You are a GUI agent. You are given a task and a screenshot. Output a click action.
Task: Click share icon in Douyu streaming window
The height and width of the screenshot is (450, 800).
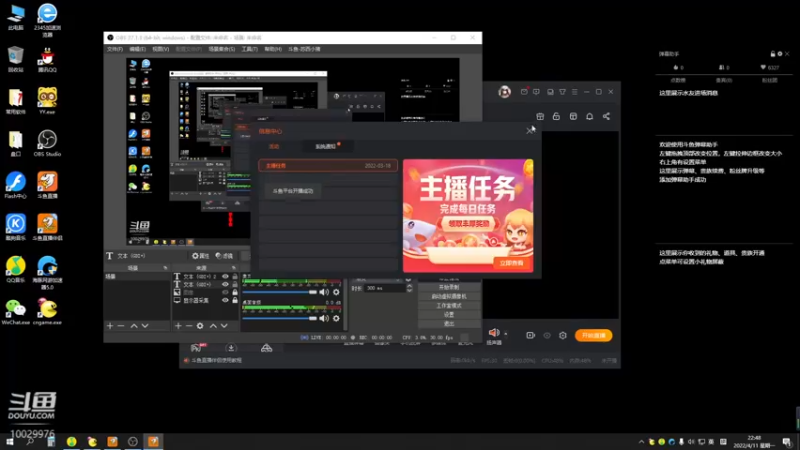pos(606,116)
